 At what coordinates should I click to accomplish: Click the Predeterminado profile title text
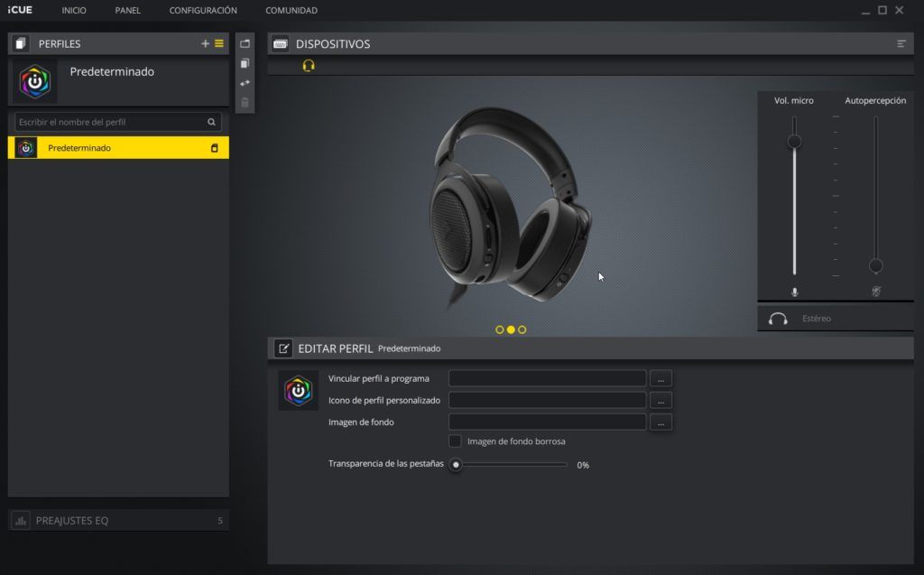point(112,72)
